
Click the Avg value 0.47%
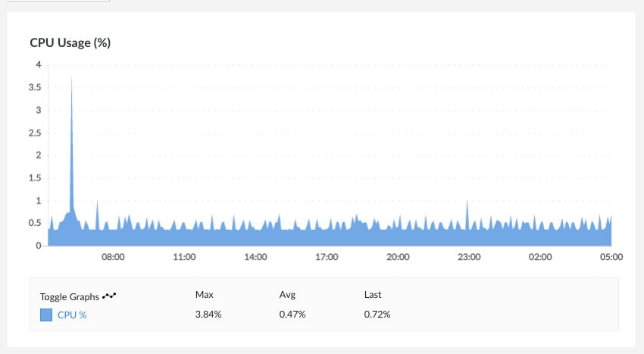(x=292, y=315)
